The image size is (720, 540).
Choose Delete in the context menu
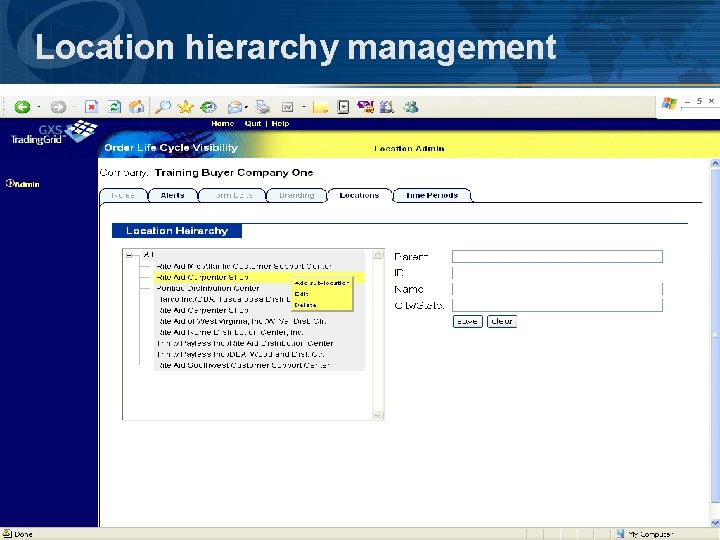pyautogui.click(x=305, y=305)
